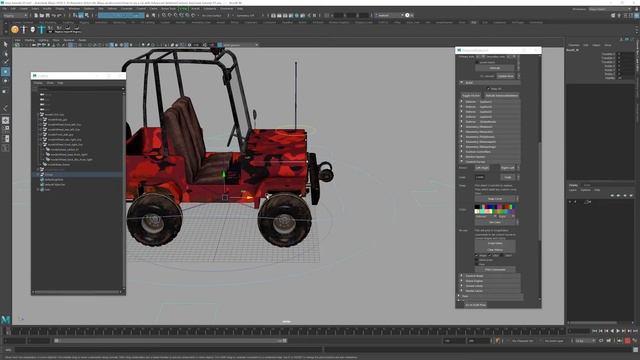Toggle second checkbox under Clear History
The height and width of the screenshot is (360, 640).
pyautogui.click(x=490, y=256)
